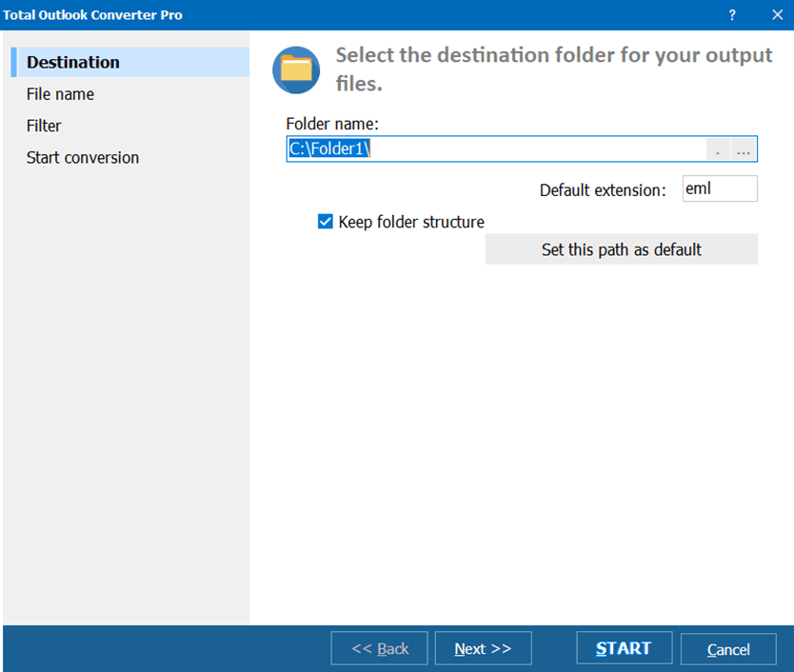Viewport: 794px width, 672px height.
Task: Close the Total Outlook Converter Pro dialog
Action: [x=777, y=14]
